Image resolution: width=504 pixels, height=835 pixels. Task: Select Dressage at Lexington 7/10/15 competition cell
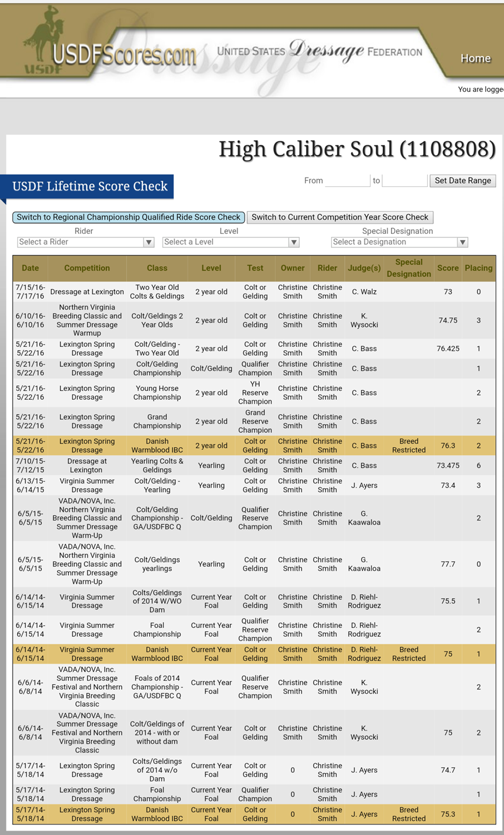87,465
